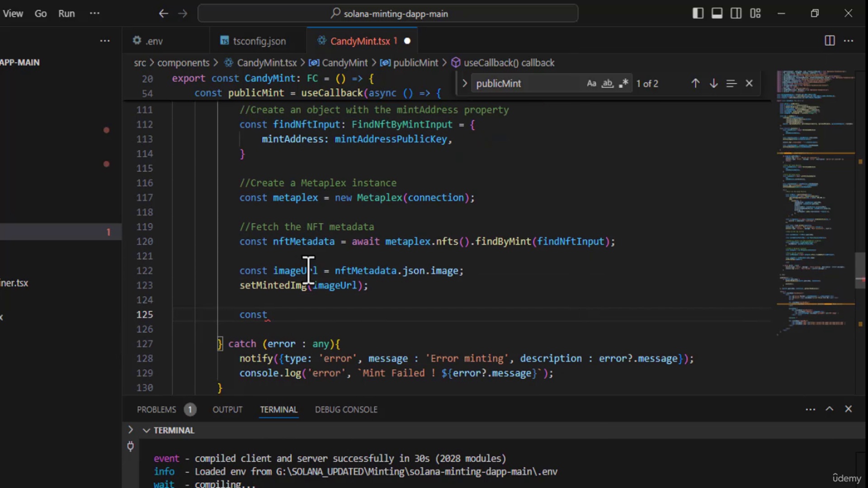Screen dimensions: 868x488
Task: Click the useCallback() callback breadcrumb
Action: point(503,63)
